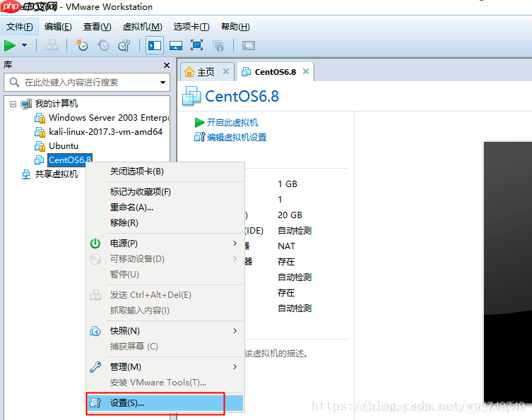Click the console view toolbar icon
The image size is (532, 420).
point(249,45)
